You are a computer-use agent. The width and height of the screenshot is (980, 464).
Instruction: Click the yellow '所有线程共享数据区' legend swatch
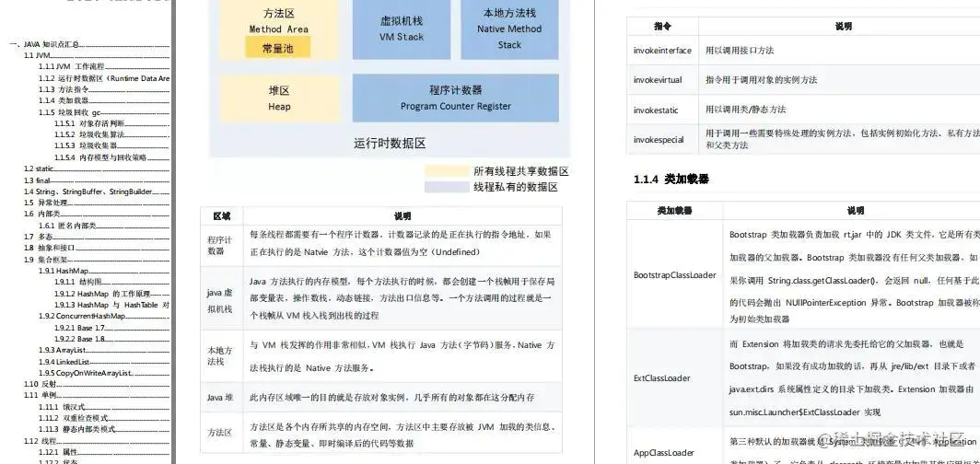[446, 171]
